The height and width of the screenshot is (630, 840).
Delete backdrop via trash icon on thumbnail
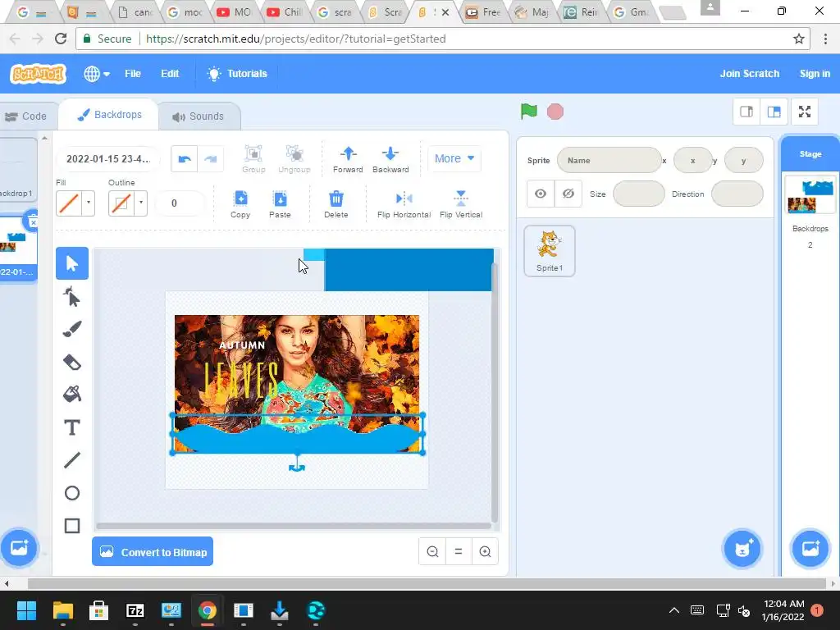(33, 221)
